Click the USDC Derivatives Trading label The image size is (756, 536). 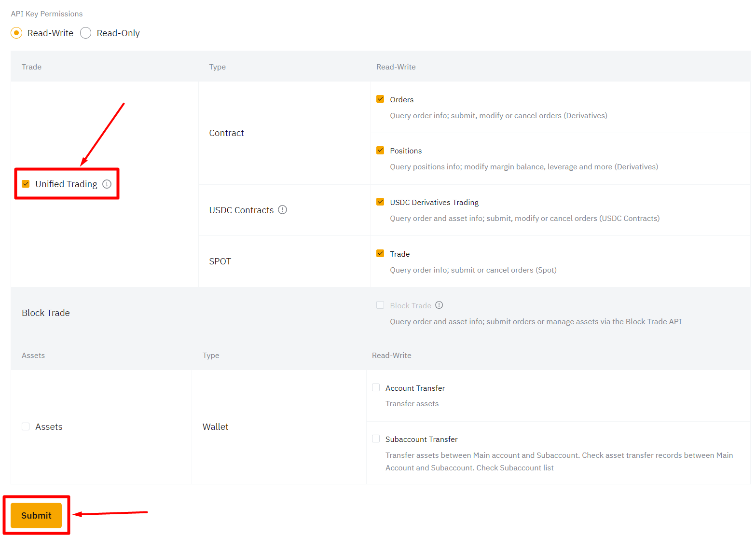coord(434,203)
